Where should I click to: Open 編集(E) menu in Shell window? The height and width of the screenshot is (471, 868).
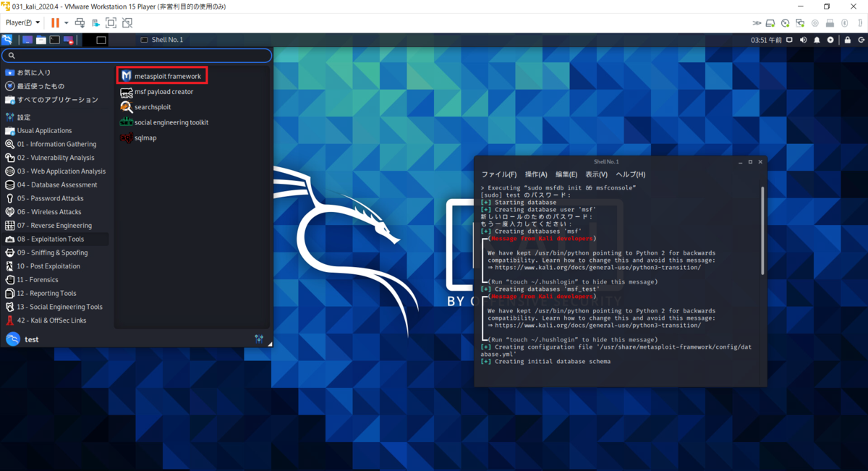(566, 174)
